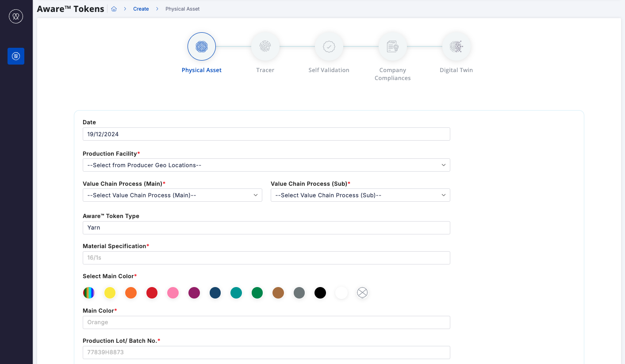Pick the multicolor rainbow swatch
This screenshot has width=625, height=364.
(x=89, y=293)
